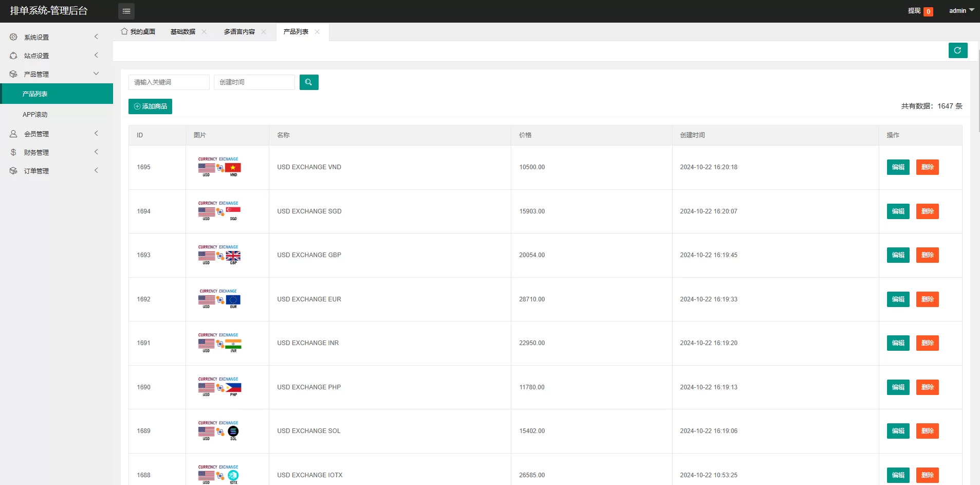980x485 pixels.
Task: Expand the 站点设置 sidebar menu
Action: coord(54,56)
